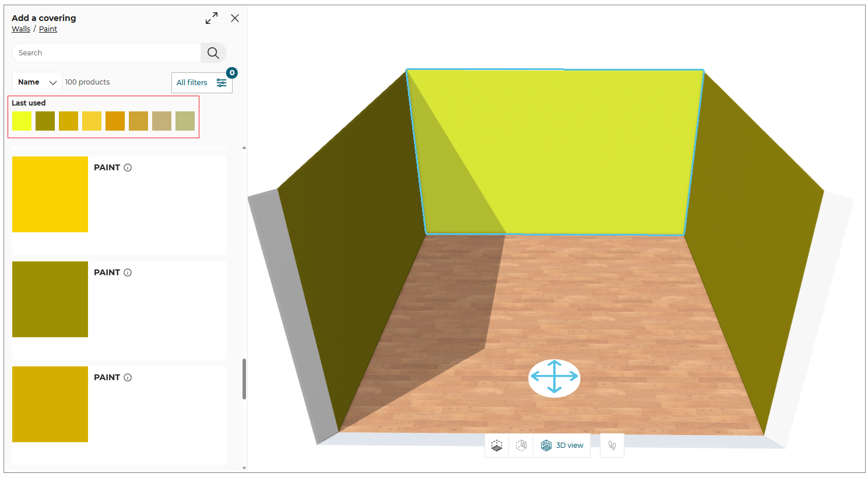Select the olive paint thumbnail in list
Image resolution: width=868 pixels, height=477 pixels.
(x=50, y=299)
